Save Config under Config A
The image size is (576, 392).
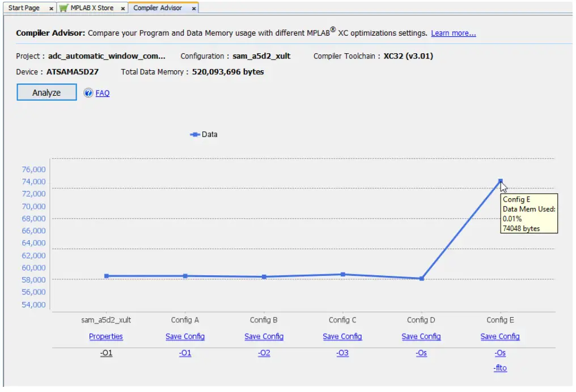pyautogui.click(x=185, y=336)
